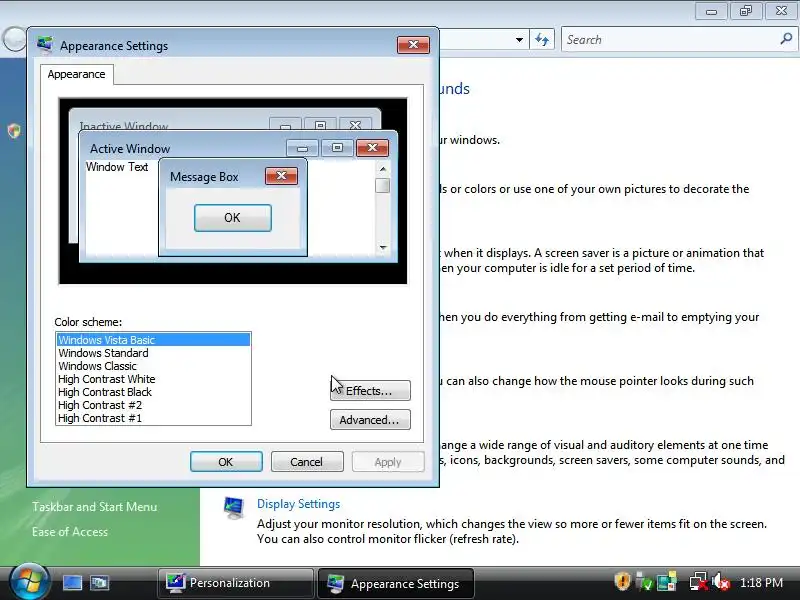Image resolution: width=800 pixels, height=600 pixels.
Task: Open the Effects dialog
Action: pos(370,391)
